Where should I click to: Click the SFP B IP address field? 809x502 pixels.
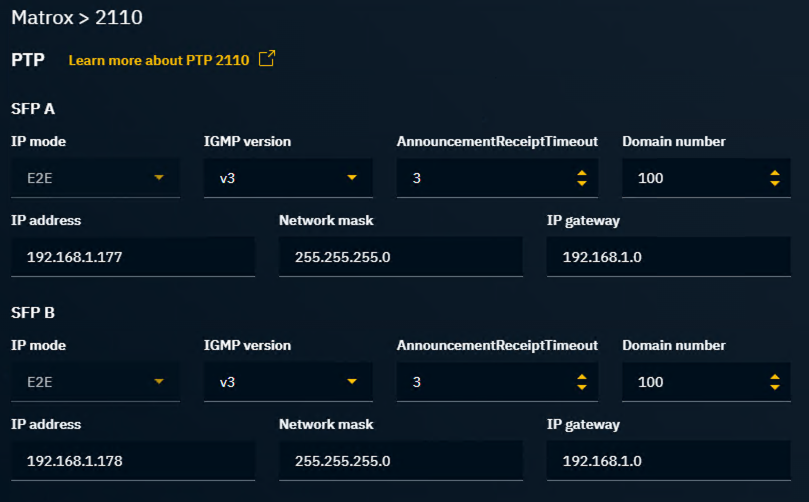(133, 461)
